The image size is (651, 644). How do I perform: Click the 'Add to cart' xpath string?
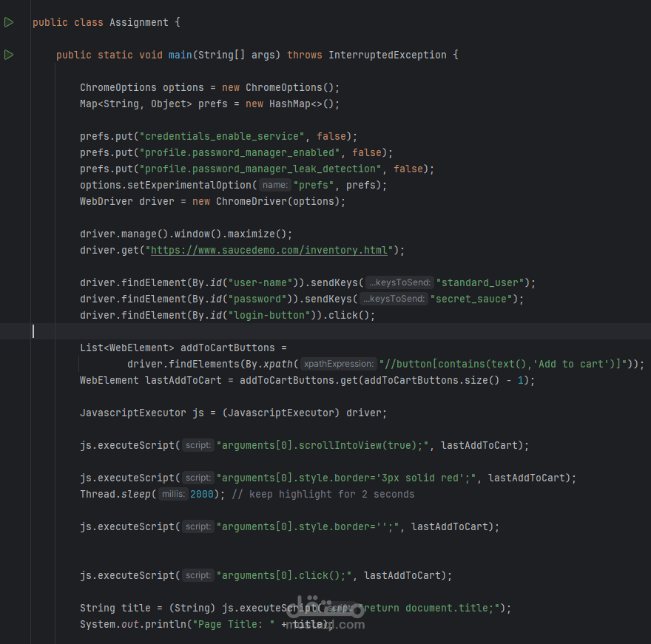502,364
